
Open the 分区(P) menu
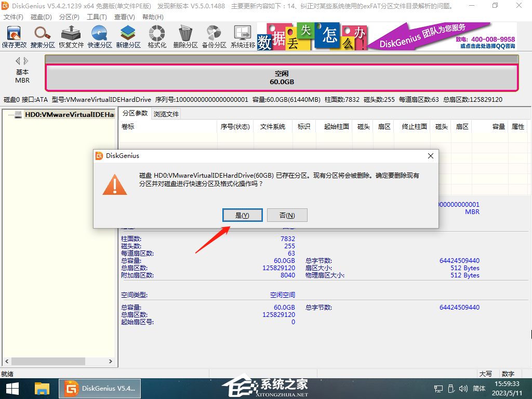click(69, 17)
